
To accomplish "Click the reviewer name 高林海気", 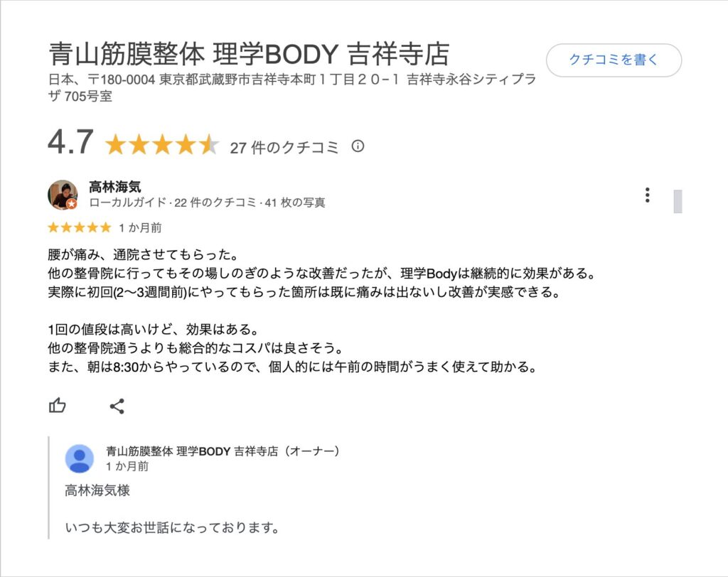I will point(114,187).
